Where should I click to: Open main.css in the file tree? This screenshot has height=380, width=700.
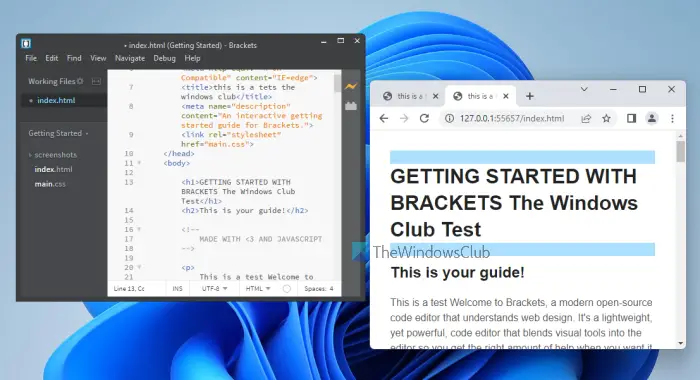(x=50, y=184)
